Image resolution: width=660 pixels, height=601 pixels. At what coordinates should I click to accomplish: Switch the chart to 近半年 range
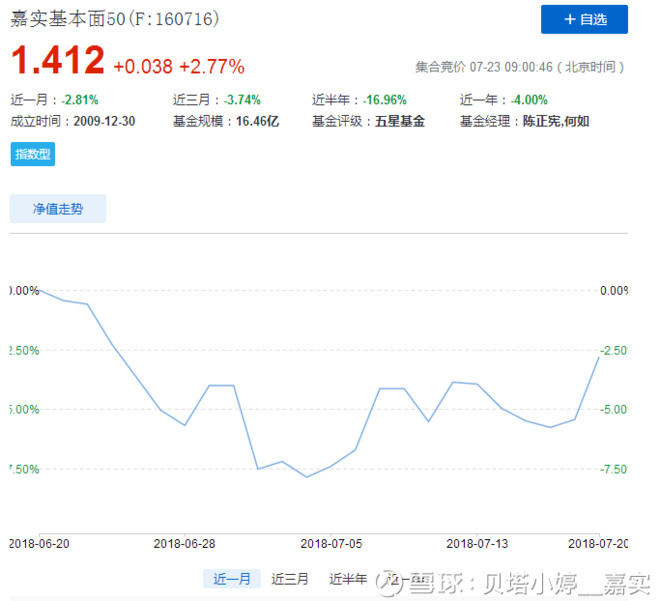(x=348, y=579)
